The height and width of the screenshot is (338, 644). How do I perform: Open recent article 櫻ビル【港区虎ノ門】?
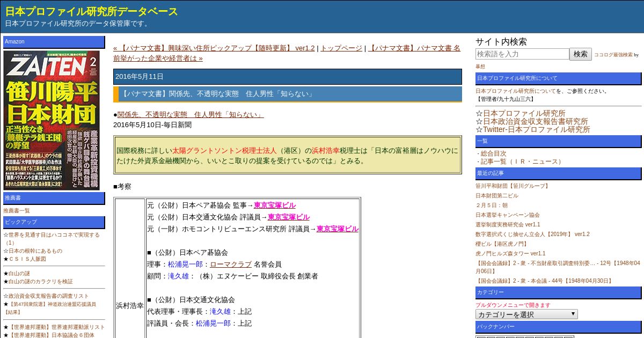pyautogui.click(x=502, y=244)
